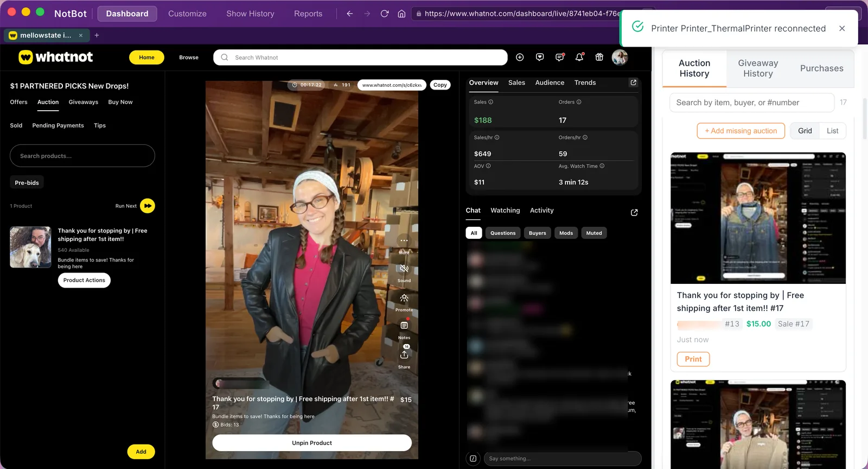The width and height of the screenshot is (868, 469).
Task: Switch to the Giveaway History tab
Action: 758,68
